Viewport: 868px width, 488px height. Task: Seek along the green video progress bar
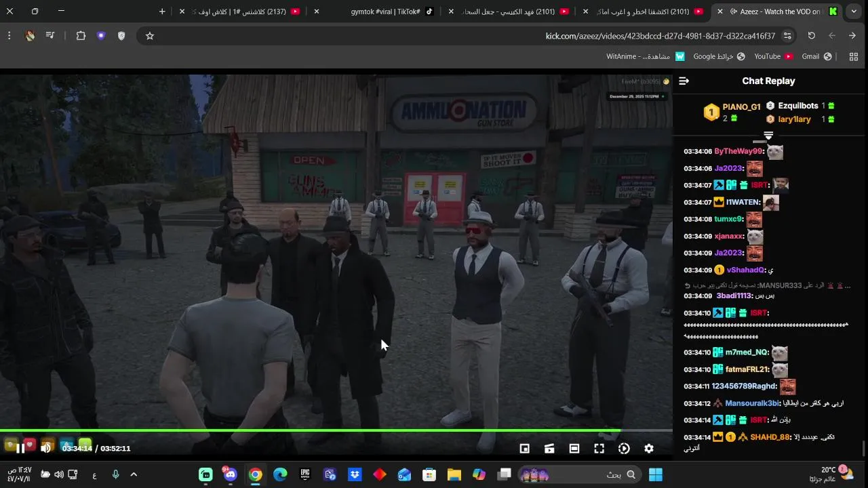[x=336, y=430]
